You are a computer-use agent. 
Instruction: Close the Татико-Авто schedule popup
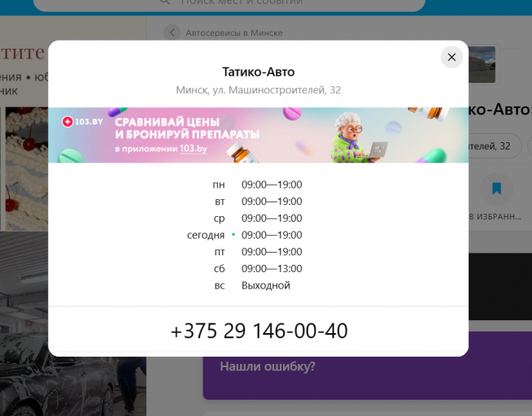pos(451,57)
